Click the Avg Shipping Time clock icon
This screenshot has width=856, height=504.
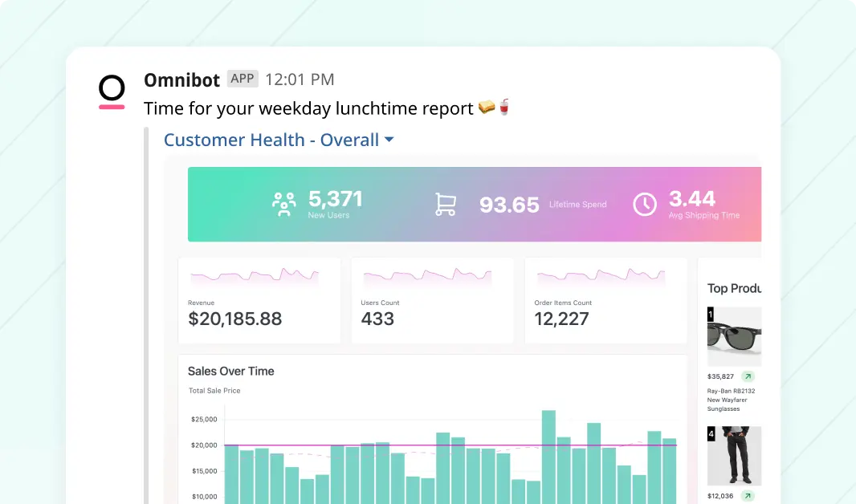(x=645, y=204)
